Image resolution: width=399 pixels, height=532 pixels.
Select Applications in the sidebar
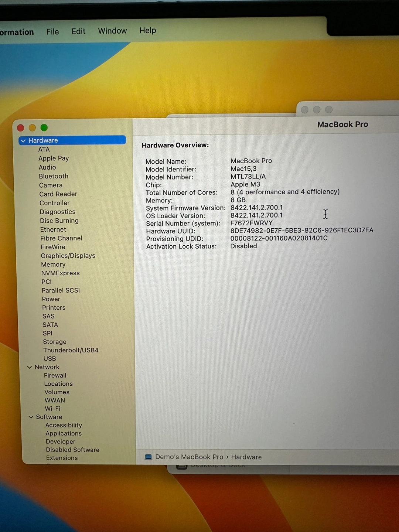64,433
